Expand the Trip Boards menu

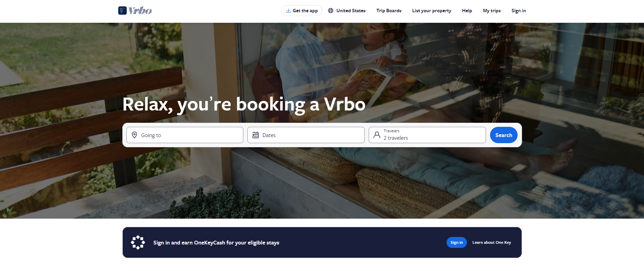[x=389, y=11]
